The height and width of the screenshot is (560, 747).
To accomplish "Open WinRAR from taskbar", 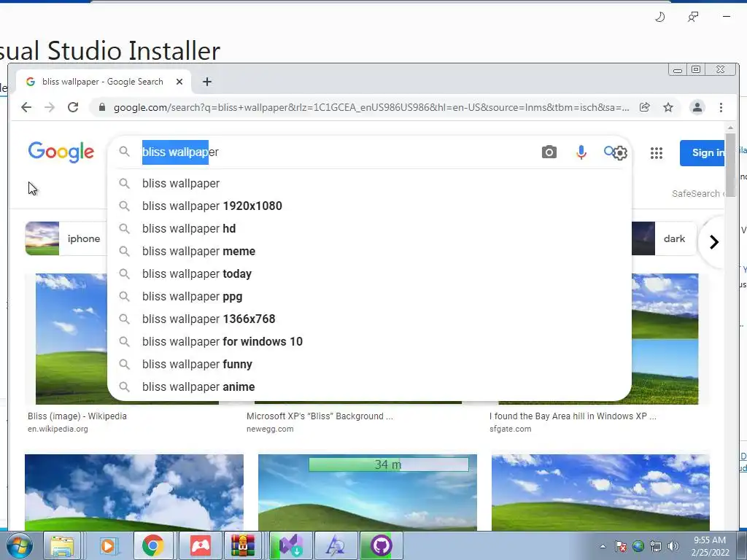I will [x=243, y=545].
